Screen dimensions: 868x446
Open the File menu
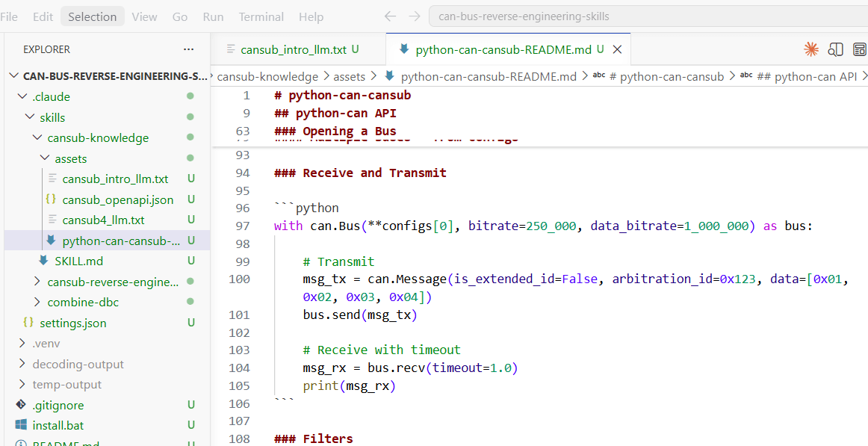tap(9, 16)
